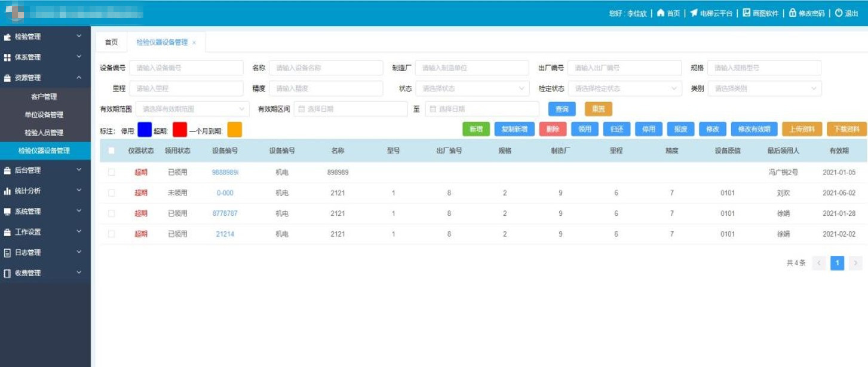Image resolution: width=868 pixels, height=367 pixels.
Task: Click the blue 停用 legend swatch
Action: (145, 130)
